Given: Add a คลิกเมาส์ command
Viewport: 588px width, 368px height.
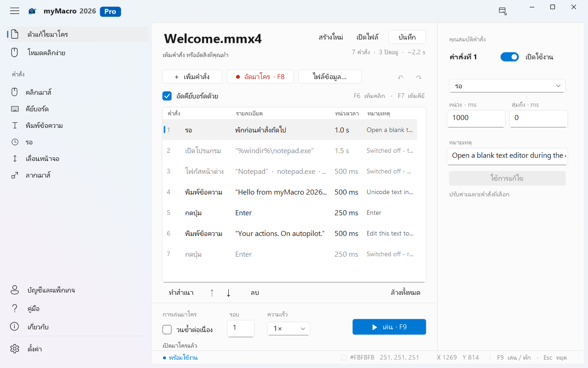Looking at the screenshot, I should point(77,92).
